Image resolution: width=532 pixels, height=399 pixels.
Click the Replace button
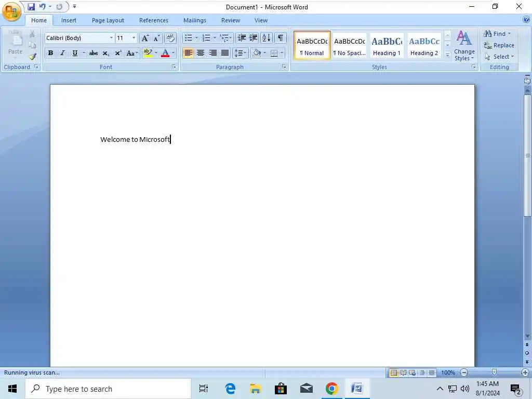point(499,45)
